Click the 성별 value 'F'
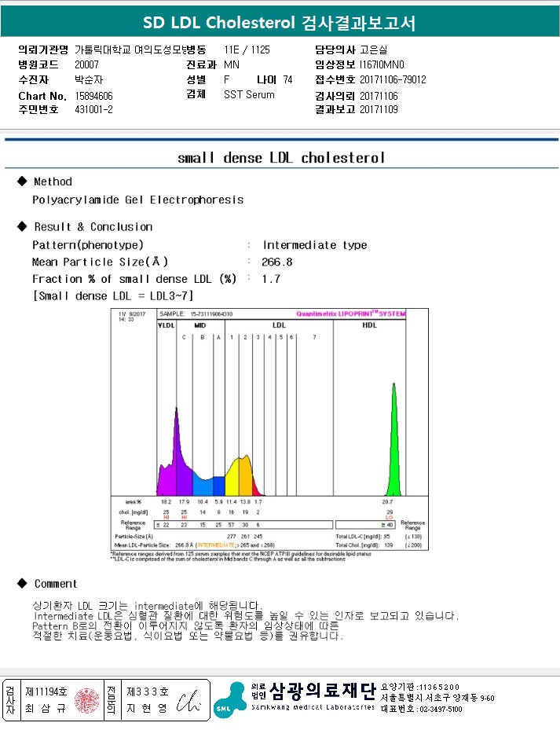 click(x=227, y=79)
